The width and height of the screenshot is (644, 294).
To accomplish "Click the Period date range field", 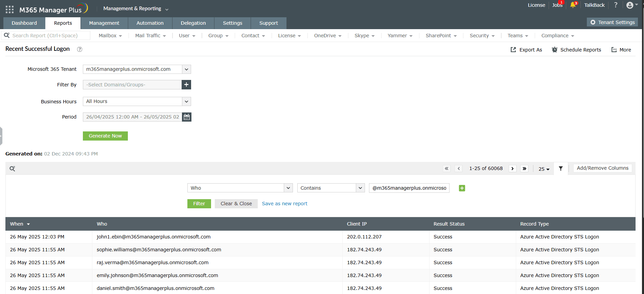I will click(x=132, y=117).
